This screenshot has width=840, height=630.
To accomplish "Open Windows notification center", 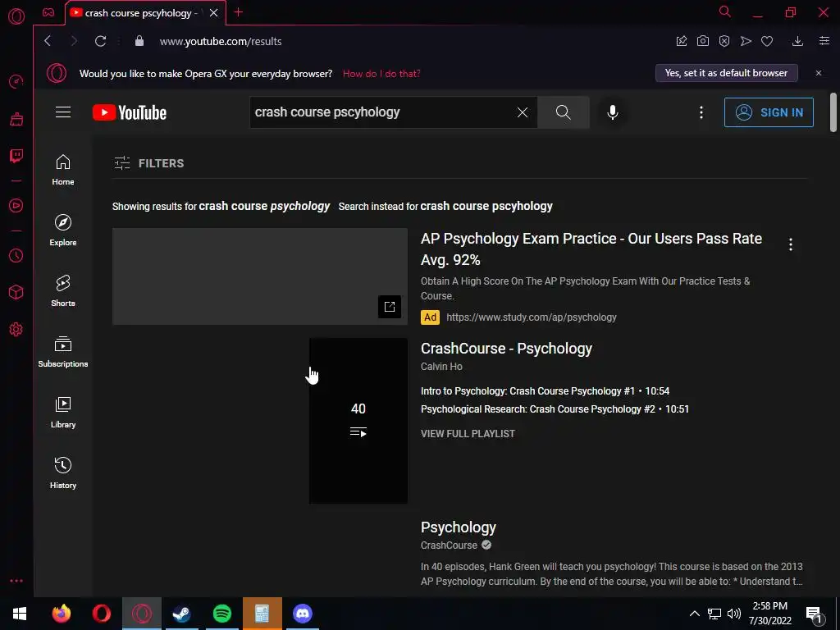I will pyautogui.click(x=815, y=614).
